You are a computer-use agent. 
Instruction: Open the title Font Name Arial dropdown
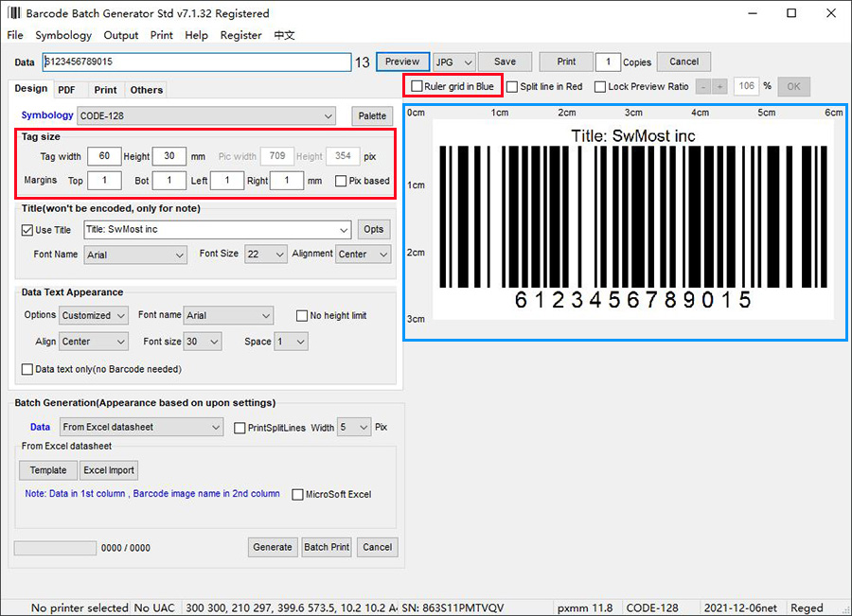coord(135,255)
